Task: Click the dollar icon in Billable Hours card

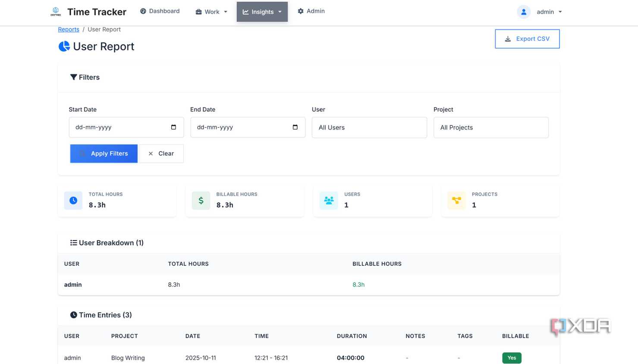Action: click(201, 201)
